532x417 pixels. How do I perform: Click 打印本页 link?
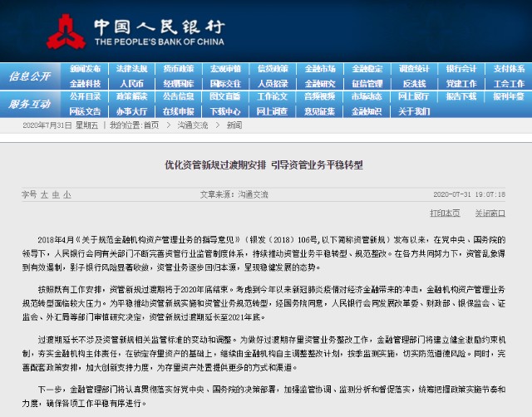[445, 213]
